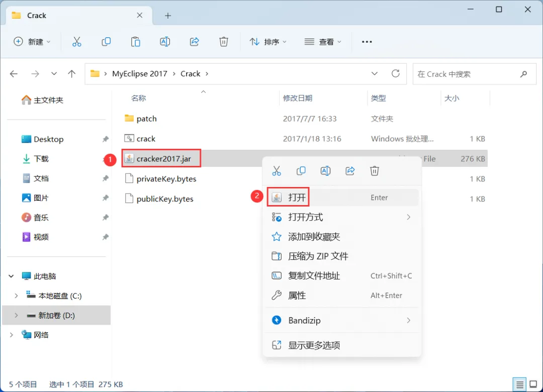Expand the 新加卷 (D:) tree node
Image resolution: width=543 pixels, height=392 pixels.
pyautogui.click(x=16, y=316)
